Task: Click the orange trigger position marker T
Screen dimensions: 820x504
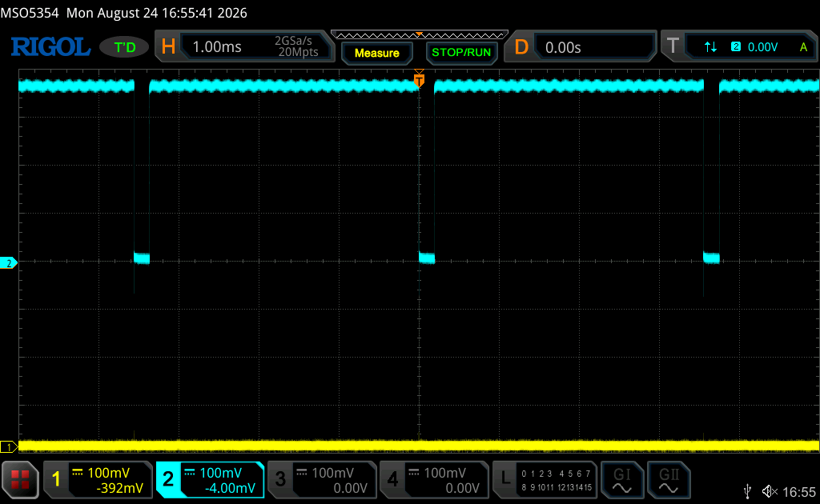Action: (x=419, y=79)
